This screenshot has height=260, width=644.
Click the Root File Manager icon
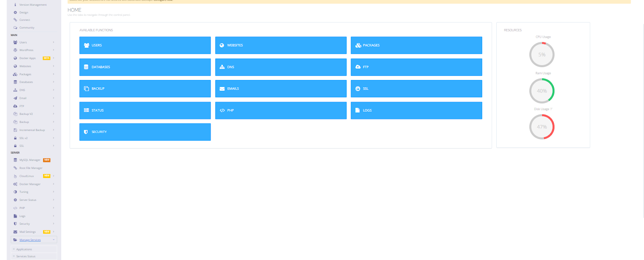pyautogui.click(x=15, y=168)
